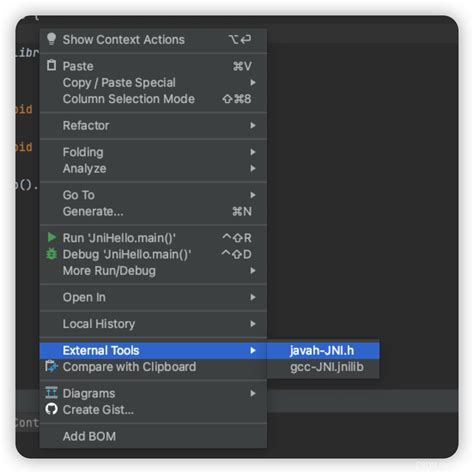Screen dimensions: 474x474
Task: Click the green Run triangle icon
Action: point(51,237)
